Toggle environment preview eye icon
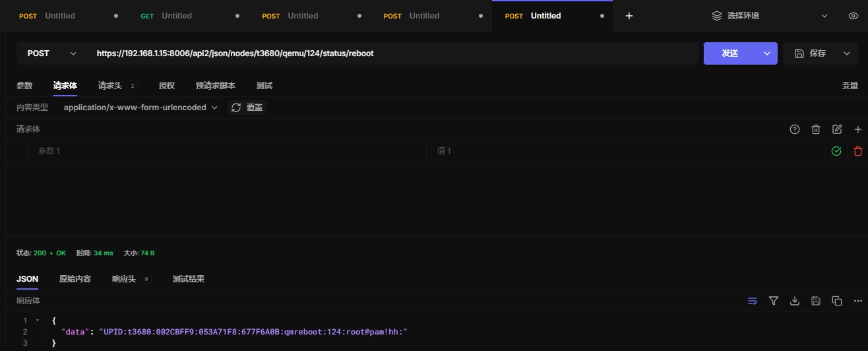 853,16
